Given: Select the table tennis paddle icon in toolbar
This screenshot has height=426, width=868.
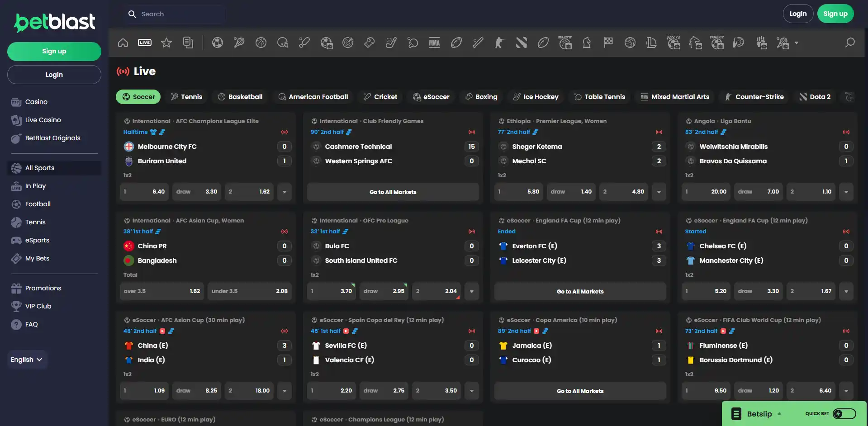Looking at the screenshot, I should tap(413, 43).
